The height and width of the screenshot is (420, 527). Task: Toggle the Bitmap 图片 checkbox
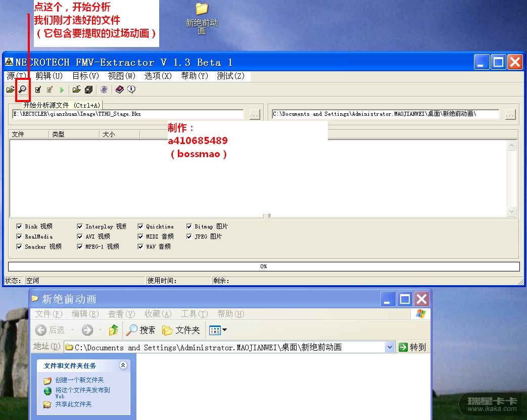tap(189, 226)
